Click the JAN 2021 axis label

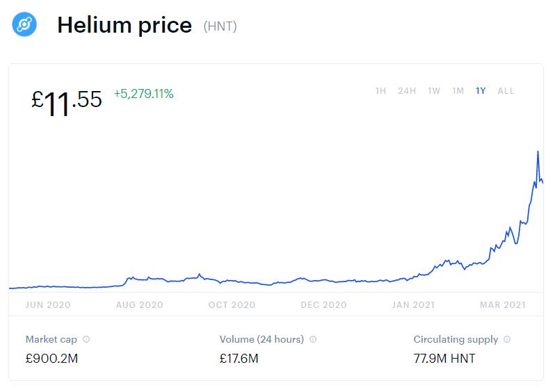[413, 305]
